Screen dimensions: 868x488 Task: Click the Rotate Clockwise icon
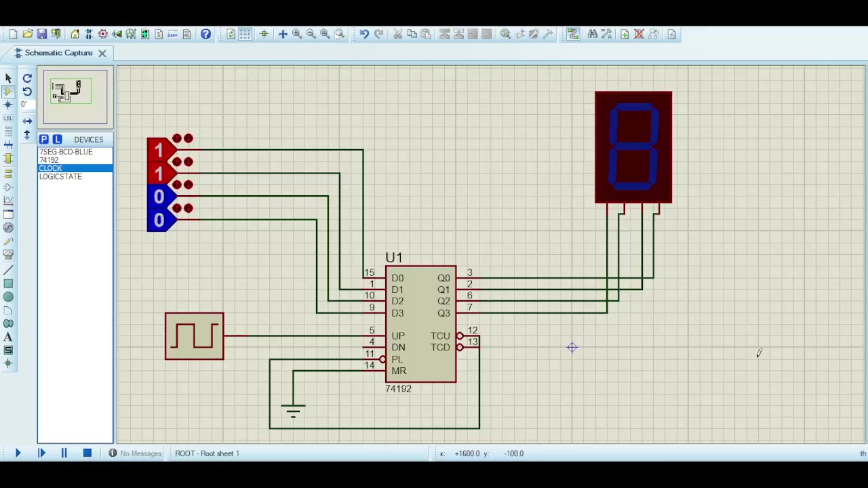coord(27,78)
